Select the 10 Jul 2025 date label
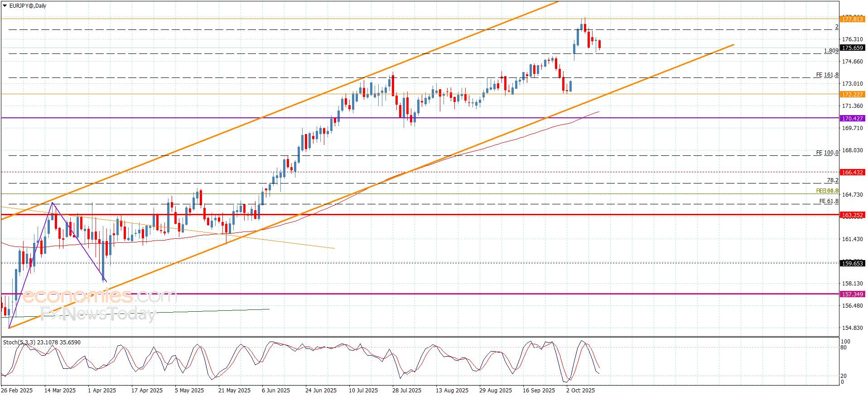Screen dimensions: 868x396 (363, 390)
